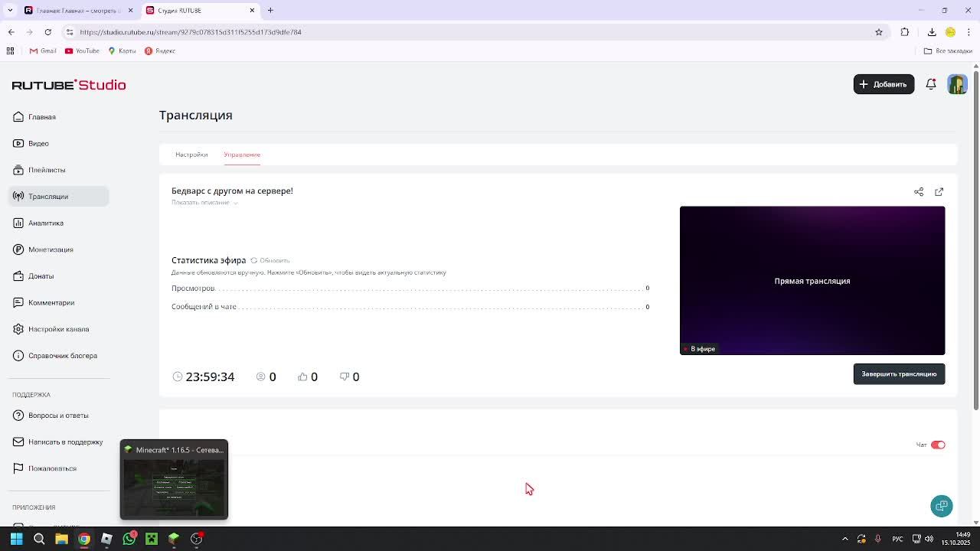Open Видео in the sidebar

59,143
